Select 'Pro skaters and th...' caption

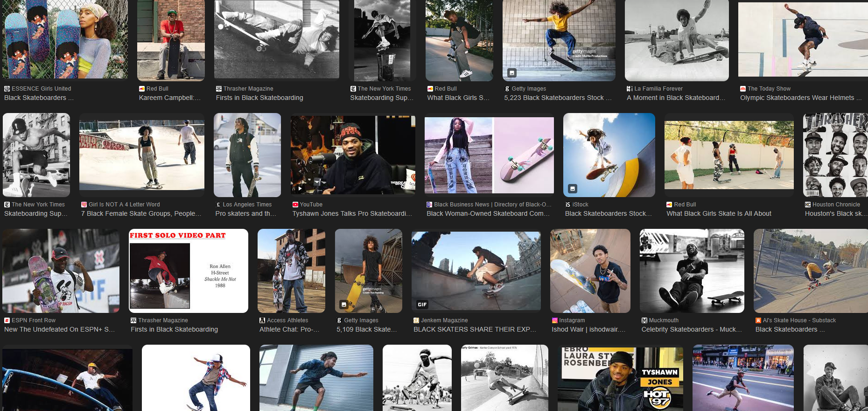click(246, 213)
